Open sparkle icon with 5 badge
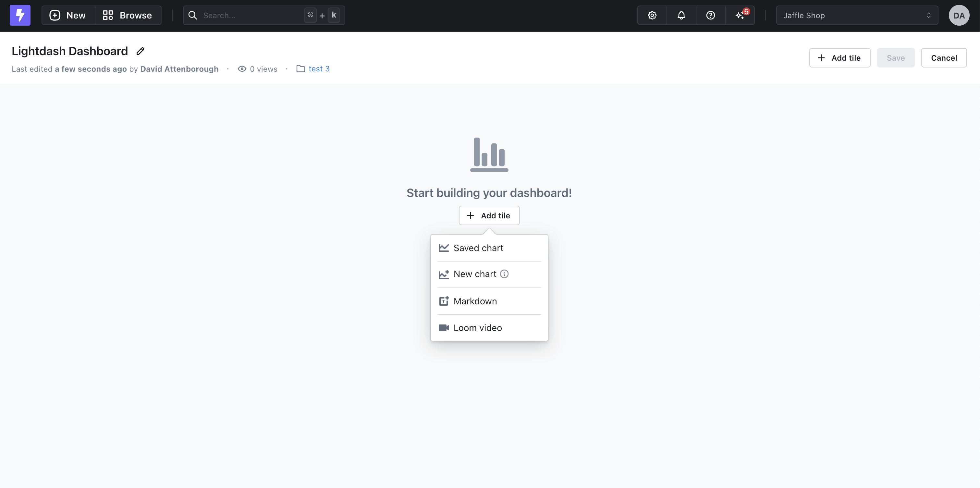The width and height of the screenshot is (980, 488). 740,15
